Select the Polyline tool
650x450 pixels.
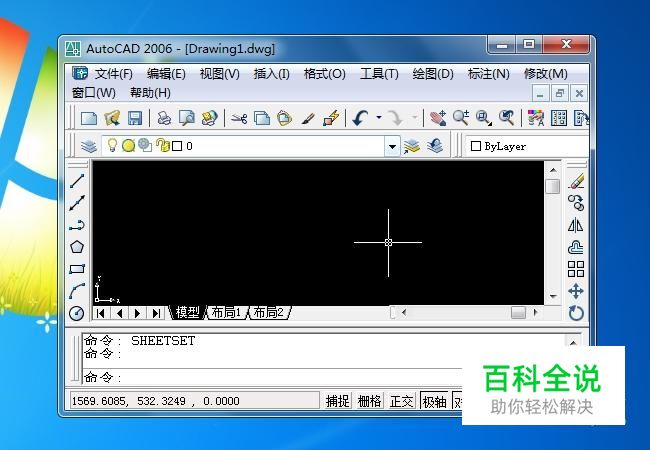pyautogui.click(x=77, y=225)
